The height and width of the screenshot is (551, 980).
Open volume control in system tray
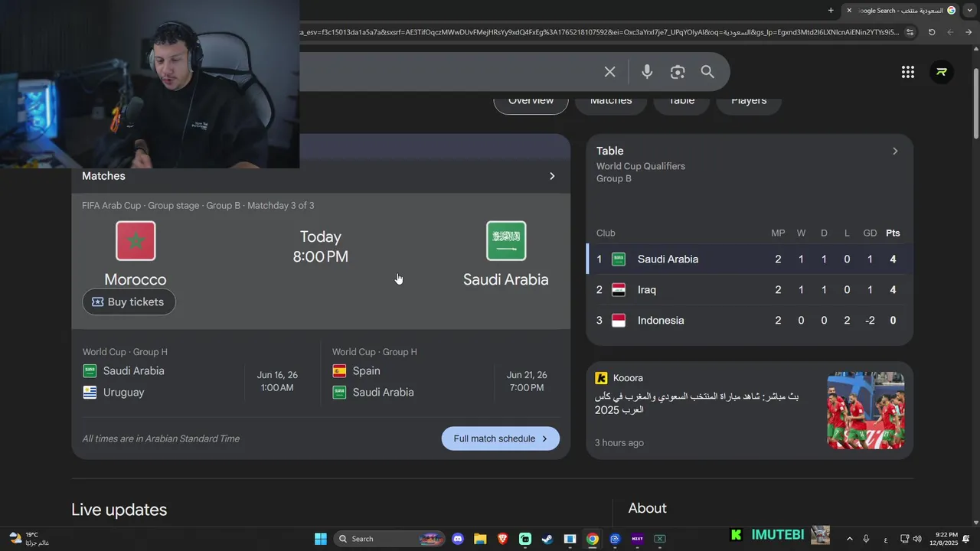917,539
